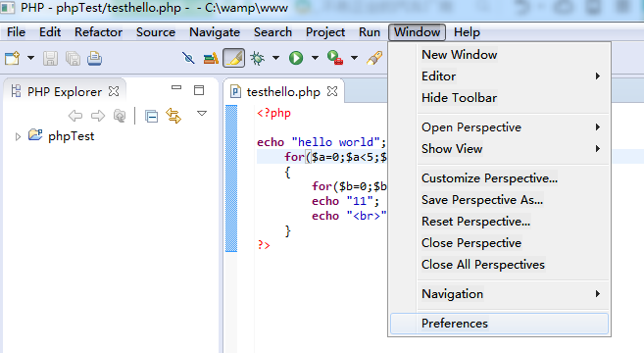Image resolution: width=644 pixels, height=353 pixels.
Task: Choose Save Perspective As... menu item
Action: pyautogui.click(x=500, y=200)
